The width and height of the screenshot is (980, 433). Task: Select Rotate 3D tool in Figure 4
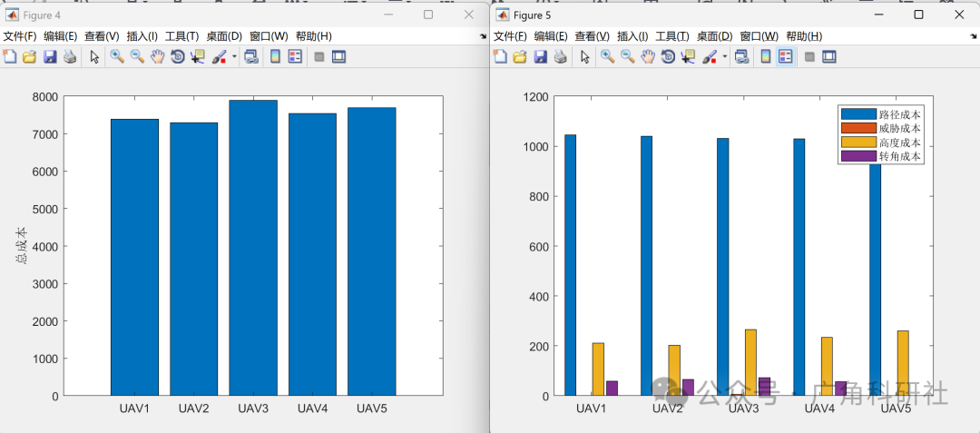point(178,57)
